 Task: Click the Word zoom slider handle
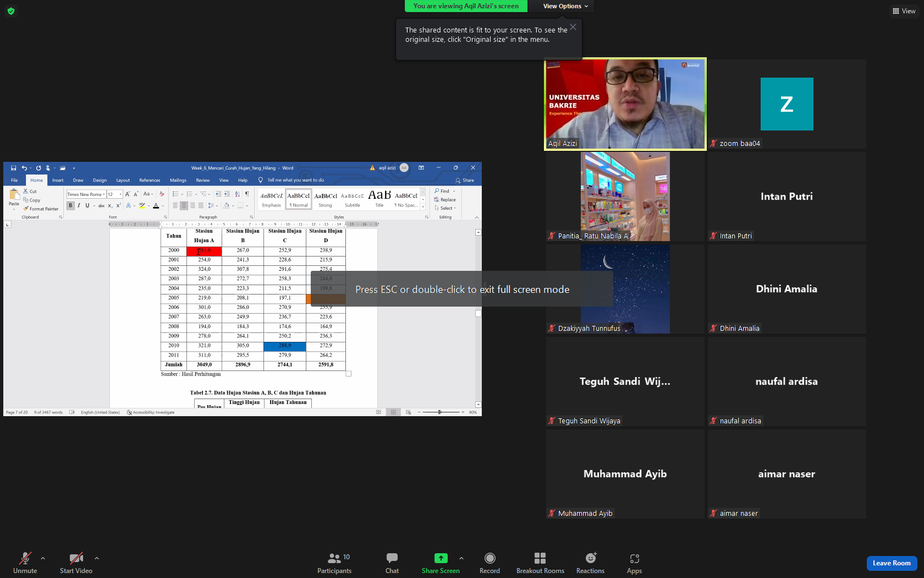click(x=439, y=412)
